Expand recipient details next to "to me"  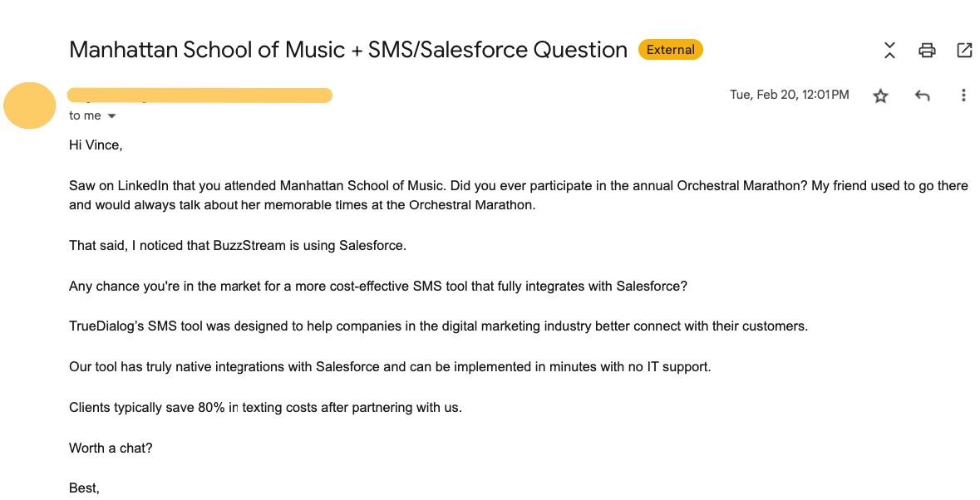coord(111,116)
